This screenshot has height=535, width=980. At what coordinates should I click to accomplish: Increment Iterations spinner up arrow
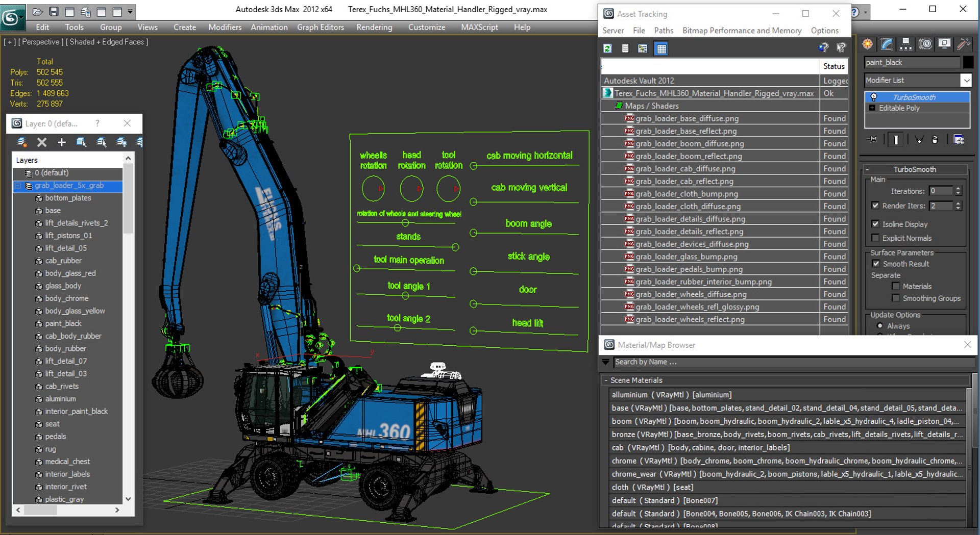(x=958, y=188)
